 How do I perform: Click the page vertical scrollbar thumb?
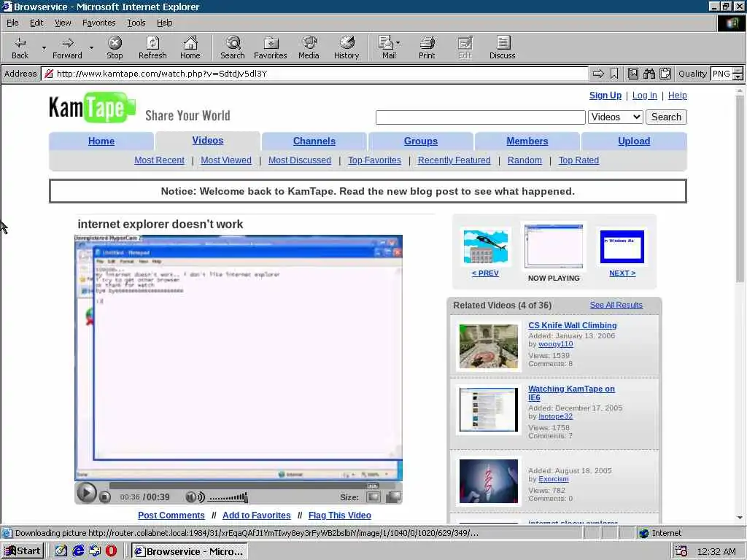pos(740,188)
